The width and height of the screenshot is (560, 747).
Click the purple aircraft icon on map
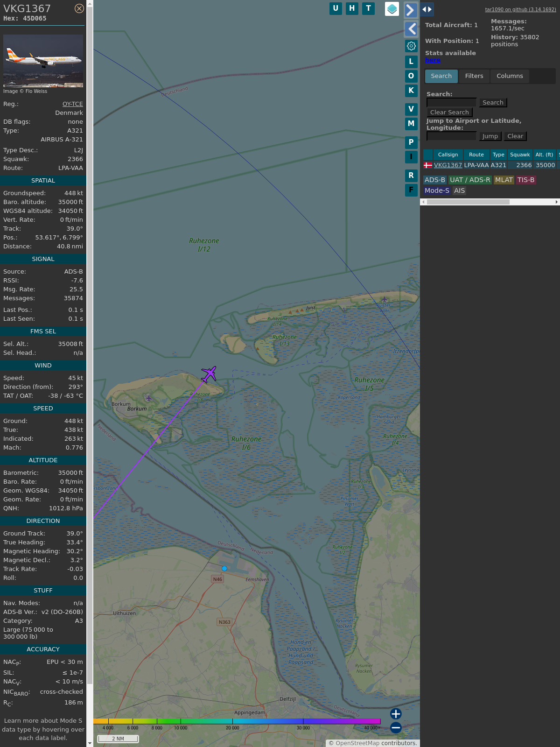tap(209, 374)
